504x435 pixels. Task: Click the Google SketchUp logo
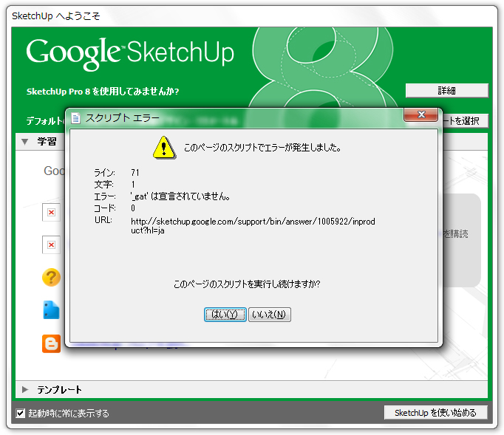(x=130, y=53)
